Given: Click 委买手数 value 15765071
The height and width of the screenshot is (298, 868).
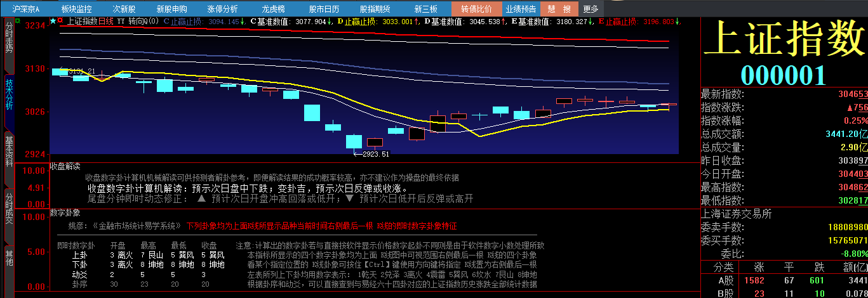Looking at the screenshot, I should tap(848, 240).
